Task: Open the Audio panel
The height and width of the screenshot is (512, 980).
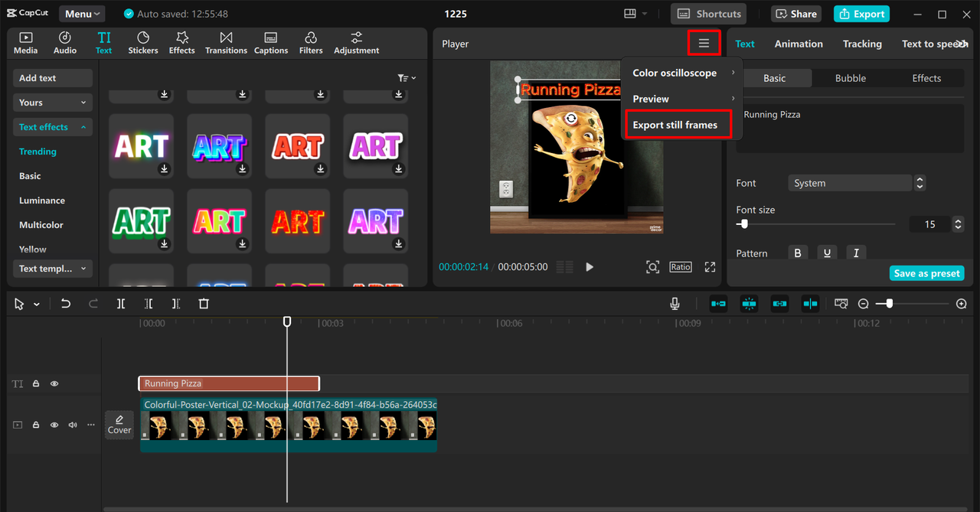Action: (x=65, y=43)
